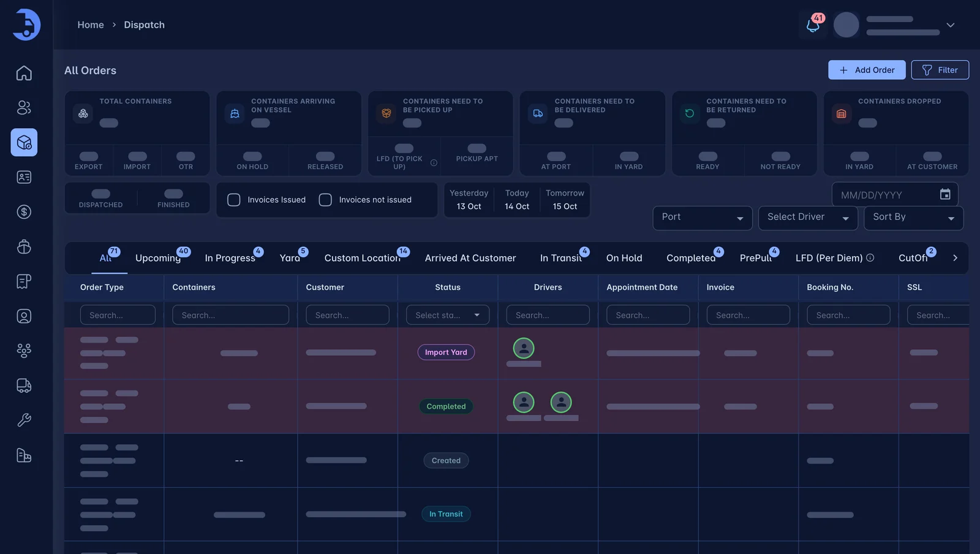
Task: Open the calendar date picker icon
Action: [x=945, y=194]
